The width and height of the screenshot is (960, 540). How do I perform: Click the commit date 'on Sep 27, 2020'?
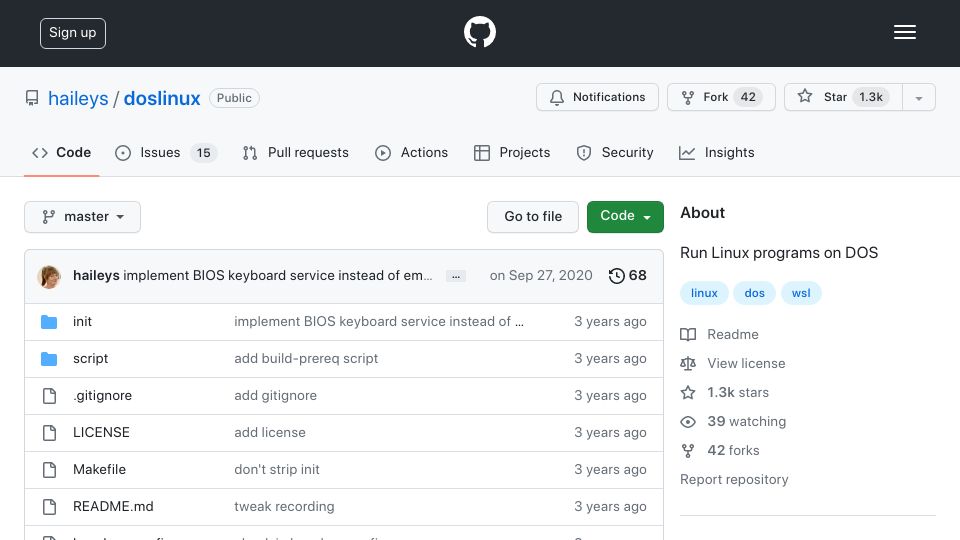tap(541, 276)
